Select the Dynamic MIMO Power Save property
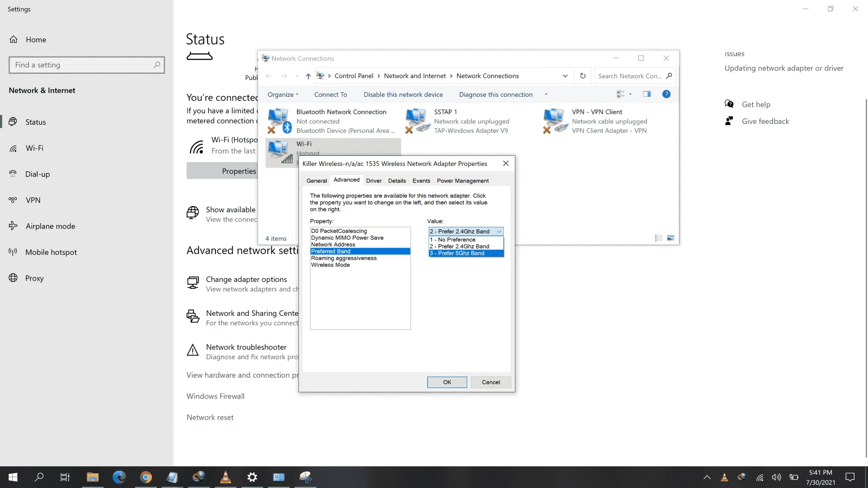868x488 pixels. [360, 238]
